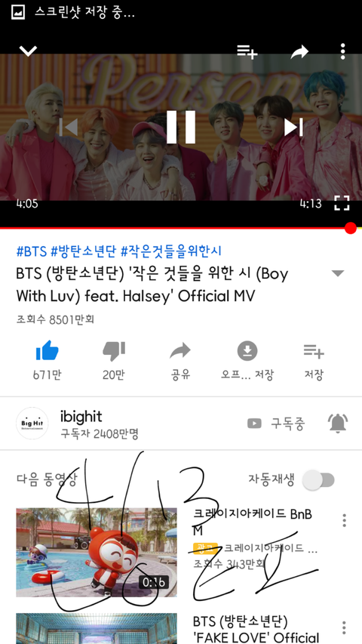Tap the 공유 share button
The height and width of the screenshot is (644, 362).
(180, 360)
